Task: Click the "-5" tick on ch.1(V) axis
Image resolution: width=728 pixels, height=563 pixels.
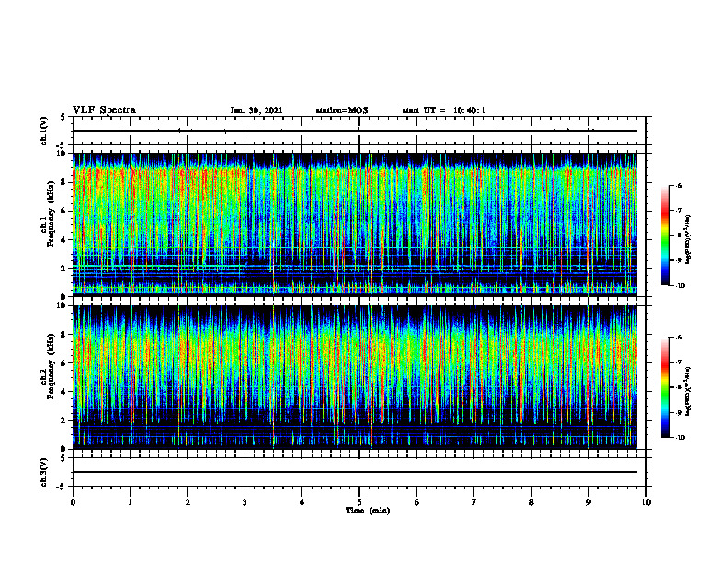Action: click(62, 145)
